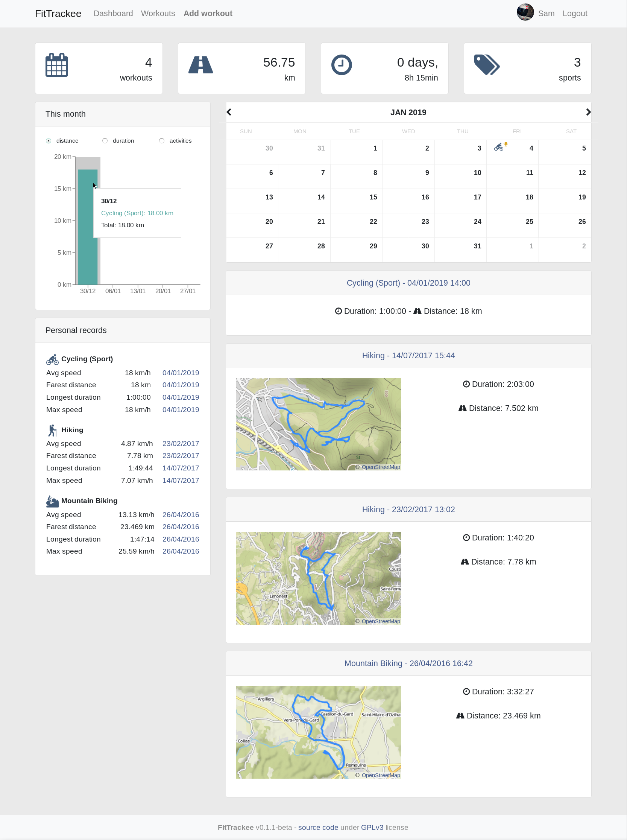Image resolution: width=627 pixels, height=840 pixels.
Task: Click clock icon beside Duration 1:00:00
Action: point(338,311)
